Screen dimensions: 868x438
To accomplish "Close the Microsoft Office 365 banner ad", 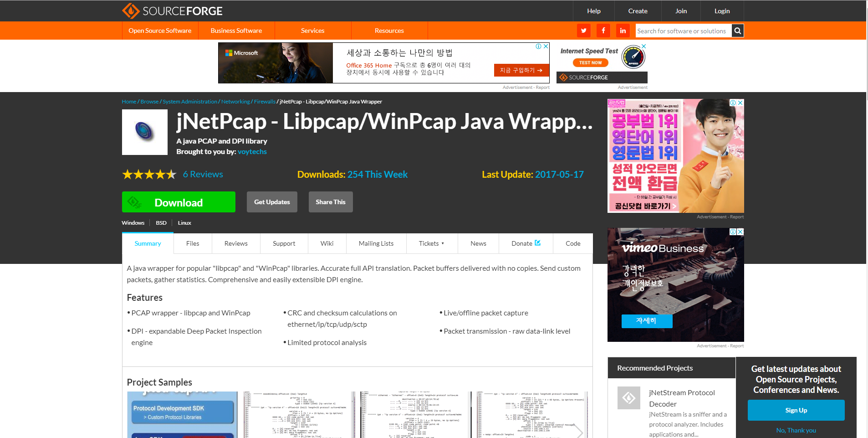I will [546, 46].
